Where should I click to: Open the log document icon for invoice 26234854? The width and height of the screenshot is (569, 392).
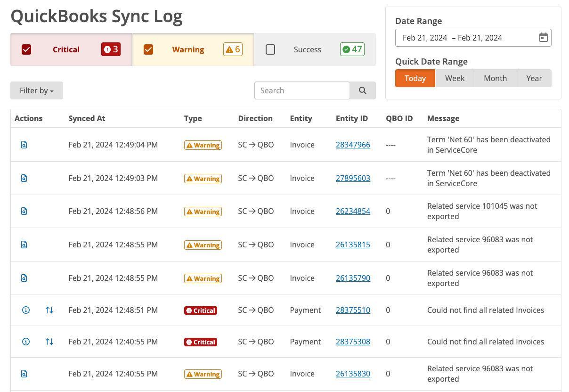pos(24,211)
